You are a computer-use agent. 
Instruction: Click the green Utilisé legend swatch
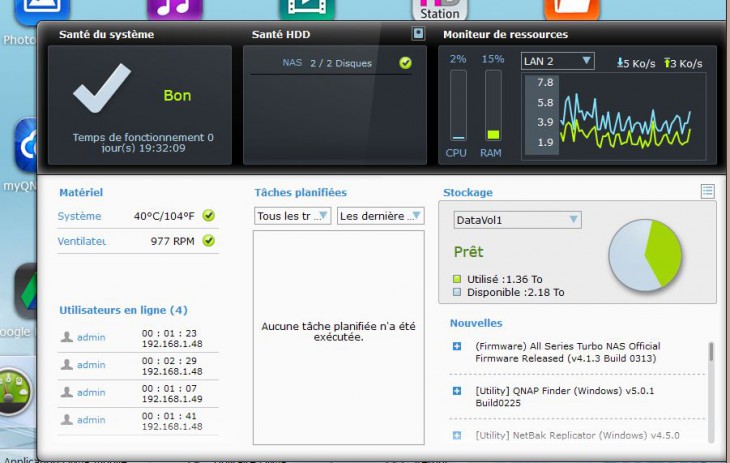tap(457, 279)
